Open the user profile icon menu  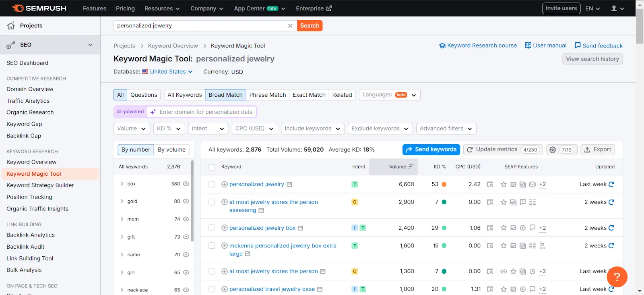617,8
